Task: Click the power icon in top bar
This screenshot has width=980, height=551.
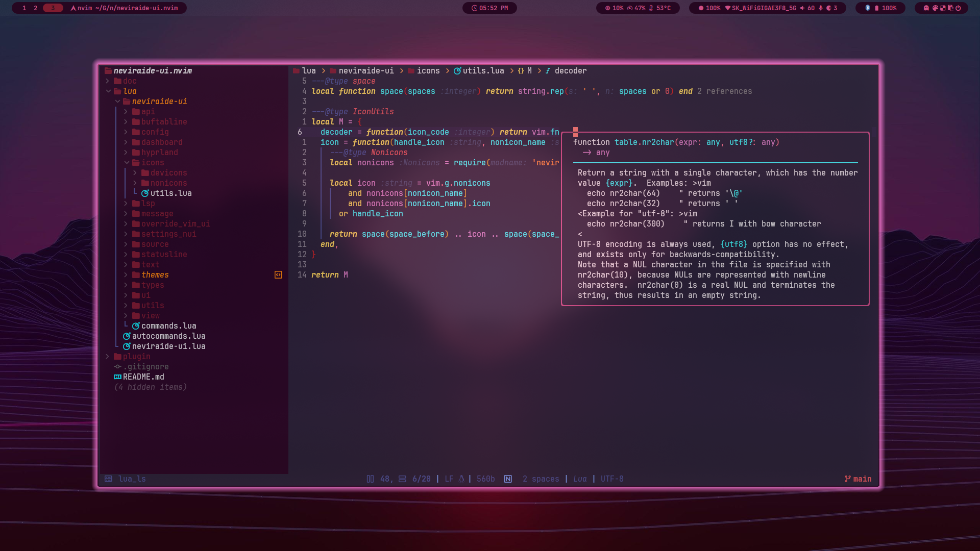Action: 959,8
